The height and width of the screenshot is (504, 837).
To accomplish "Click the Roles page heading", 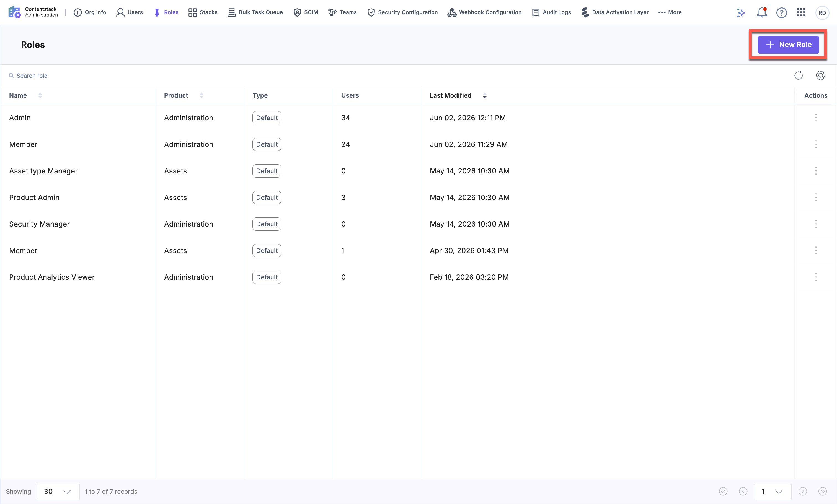I will [33, 45].
